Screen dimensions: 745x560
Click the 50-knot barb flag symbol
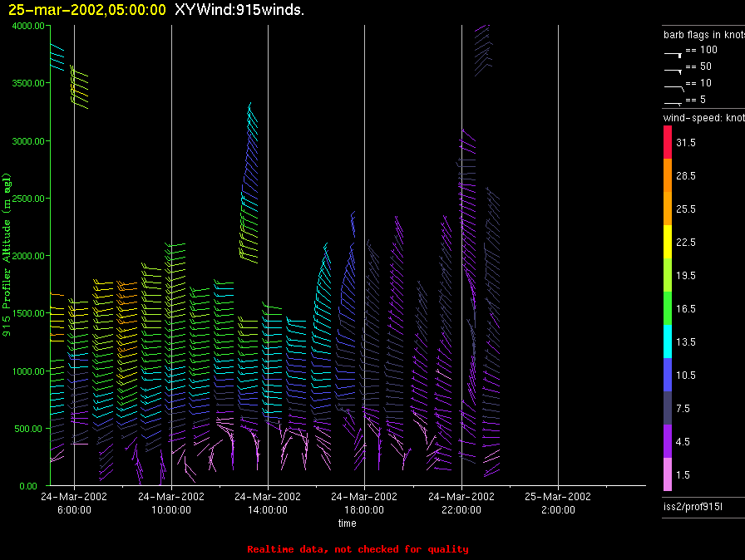click(x=673, y=68)
